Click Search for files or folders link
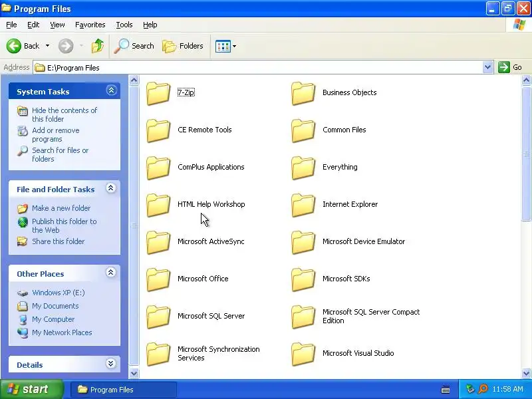Image resolution: width=532 pixels, height=399 pixels. (60, 154)
